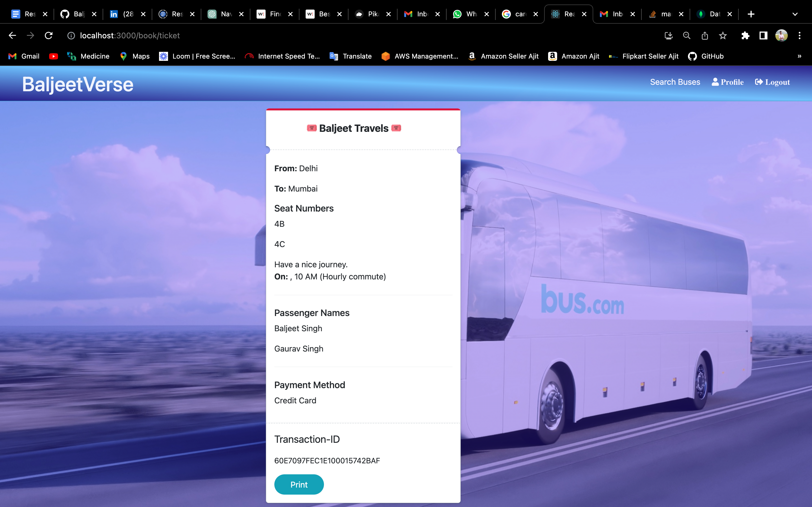Click the browser reload icon
The width and height of the screenshot is (812, 507).
pos(49,35)
